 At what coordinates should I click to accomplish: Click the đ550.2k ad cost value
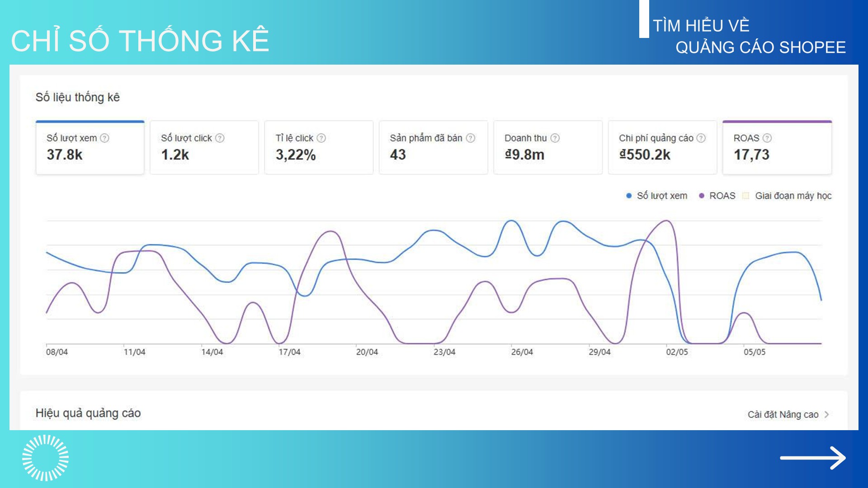coord(645,155)
